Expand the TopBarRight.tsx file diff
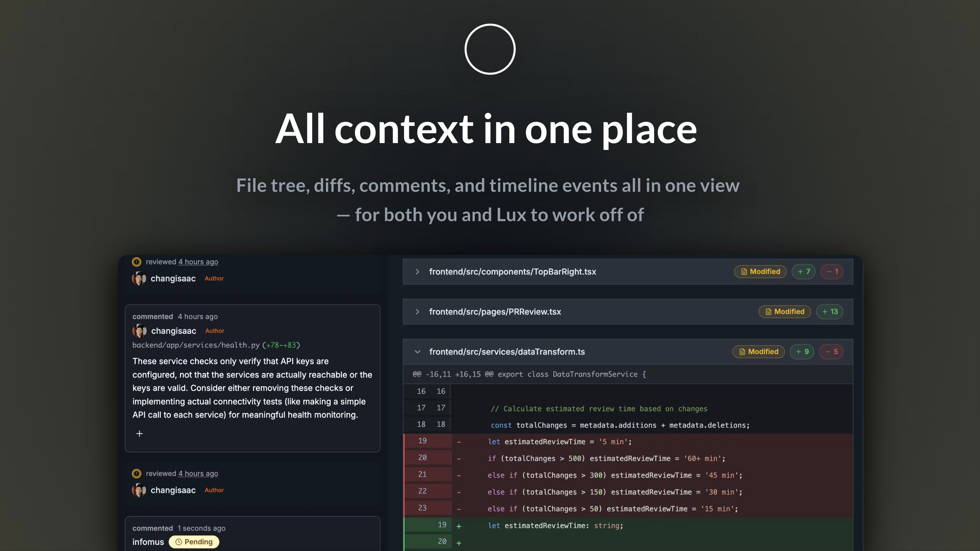The image size is (980, 551). [x=417, y=272]
